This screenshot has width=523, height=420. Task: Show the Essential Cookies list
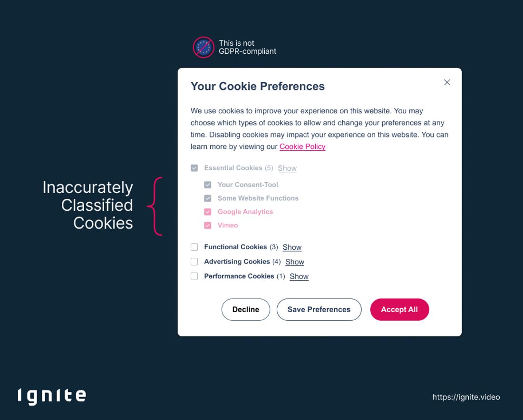pos(287,168)
